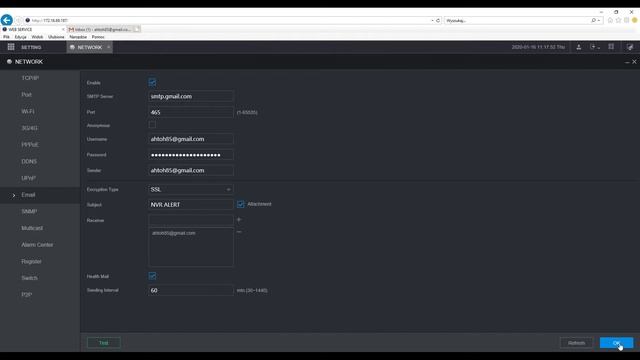Select Email in the sidebar
Viewport: 640px width, 360px height.
(x=40, y=195)
